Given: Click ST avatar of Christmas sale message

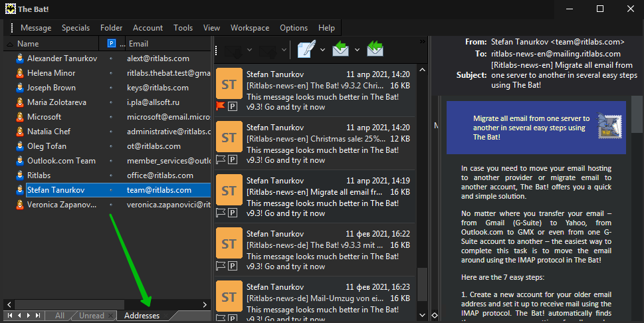Looking at the screenshot, I should point(229,138).
